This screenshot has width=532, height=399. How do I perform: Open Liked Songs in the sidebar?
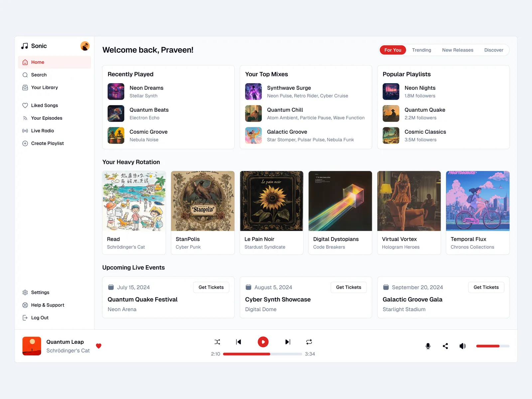tap(44, 105)
